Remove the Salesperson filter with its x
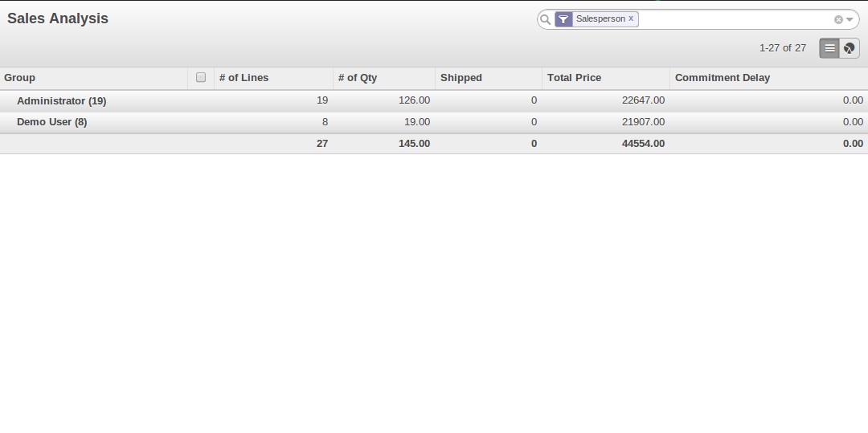This screenshot has height=433, width=868. click(631, 18)
